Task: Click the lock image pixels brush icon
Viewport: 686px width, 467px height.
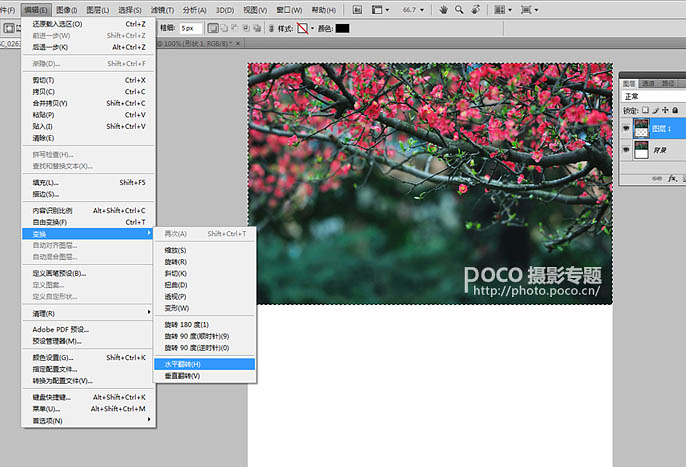Action: coord(657,110)
